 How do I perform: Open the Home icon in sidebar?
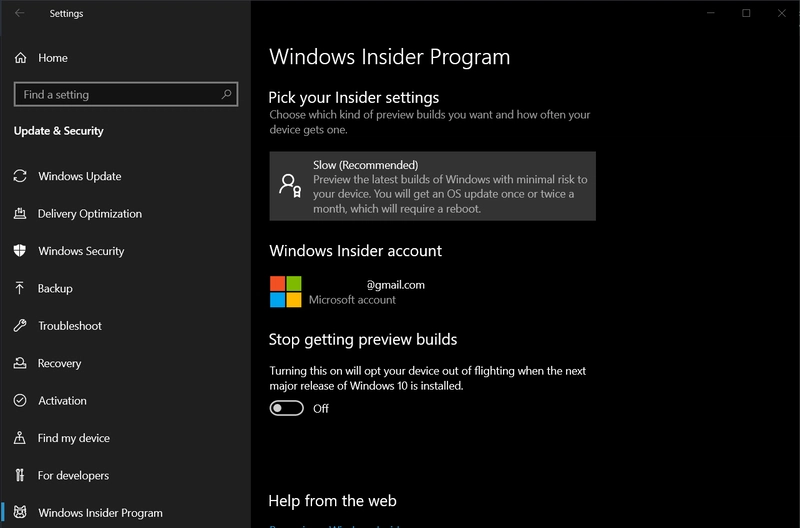20,58
